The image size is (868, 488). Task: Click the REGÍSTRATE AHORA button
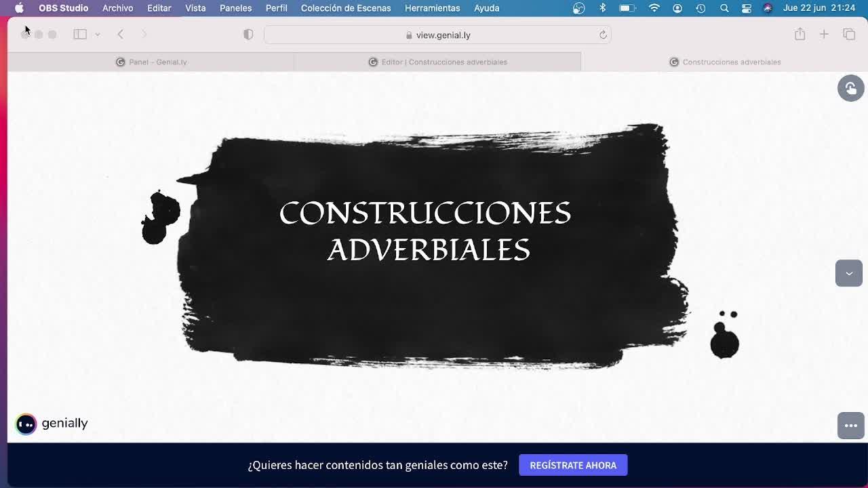(573, 465)
